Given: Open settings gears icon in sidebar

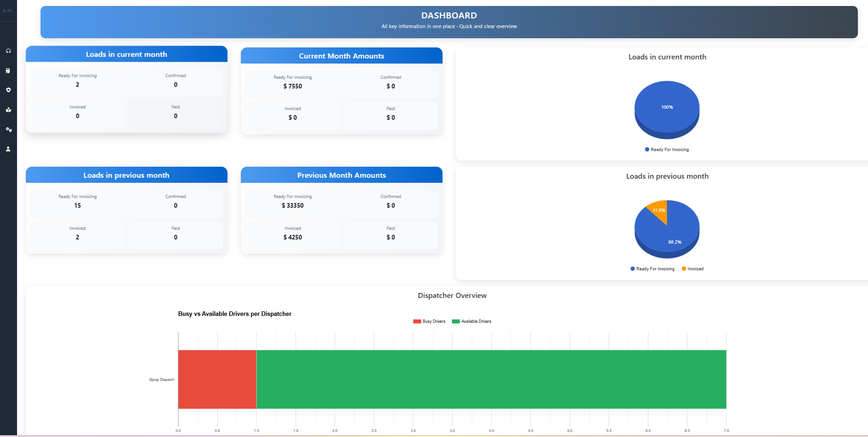Looking at the screenshot, I should 8,129.
